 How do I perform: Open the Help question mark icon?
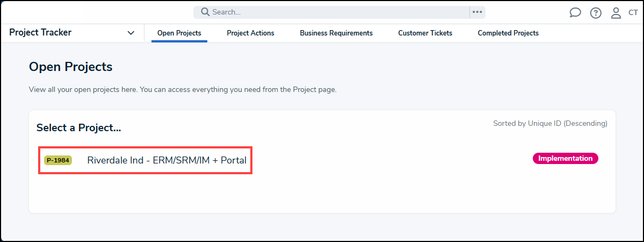click(x=596, y=13)
